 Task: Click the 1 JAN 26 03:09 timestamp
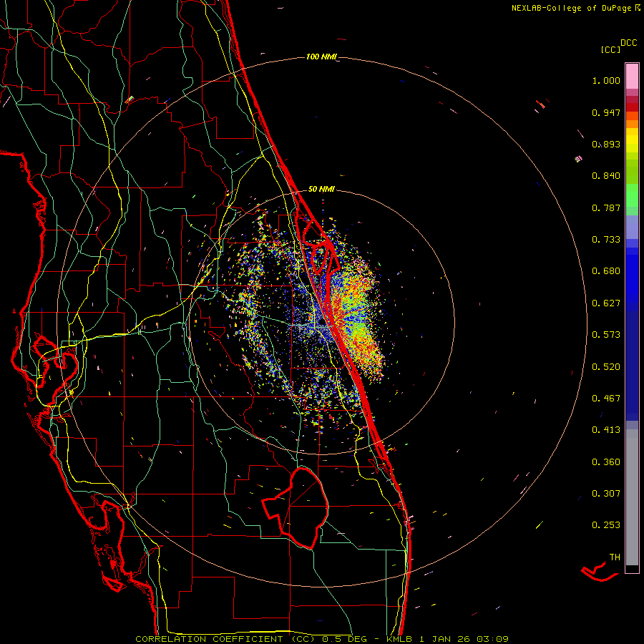point(464,639)
